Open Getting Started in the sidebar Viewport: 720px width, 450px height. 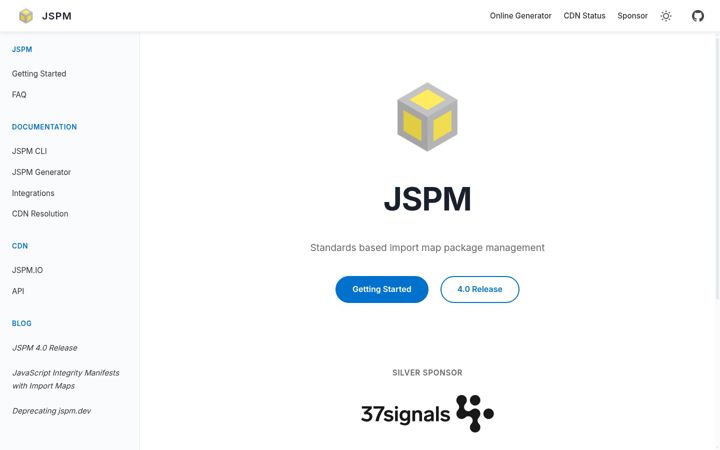(39, 73)
